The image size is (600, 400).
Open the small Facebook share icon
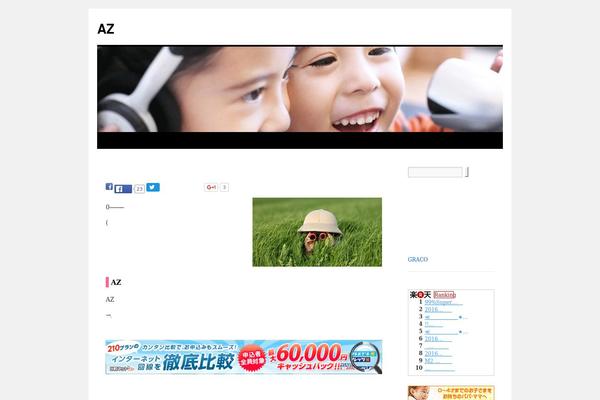(109, 186)
